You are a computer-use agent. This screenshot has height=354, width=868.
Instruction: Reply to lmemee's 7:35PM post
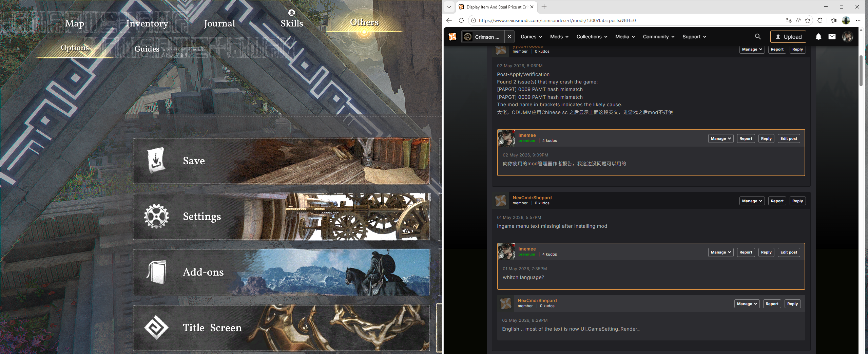(x=766, y=252)
